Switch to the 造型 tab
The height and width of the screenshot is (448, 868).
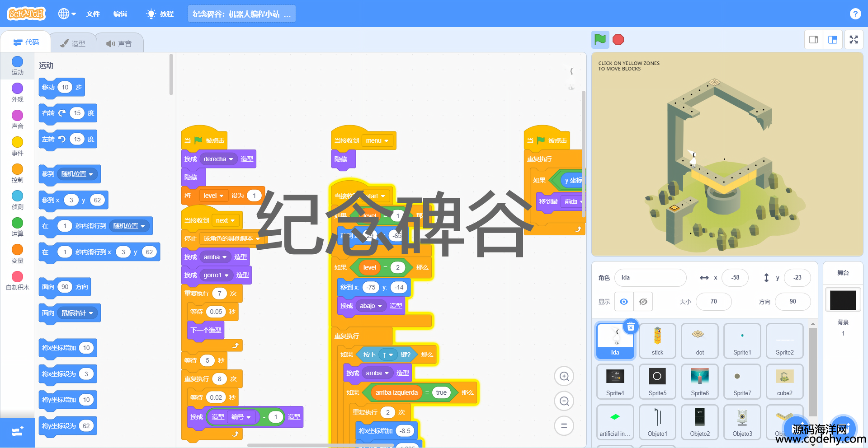73,43
